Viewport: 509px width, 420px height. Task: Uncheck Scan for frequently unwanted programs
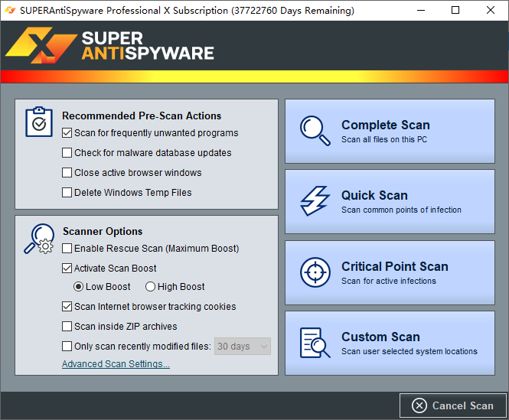pyautogui.click(x=67, y=133)
